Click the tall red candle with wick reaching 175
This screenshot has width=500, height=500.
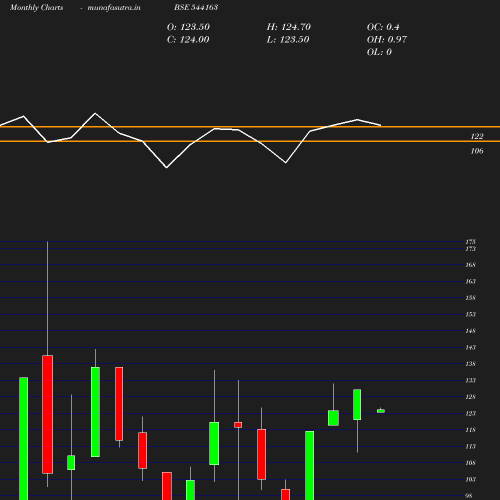click(x=48, y=414)
